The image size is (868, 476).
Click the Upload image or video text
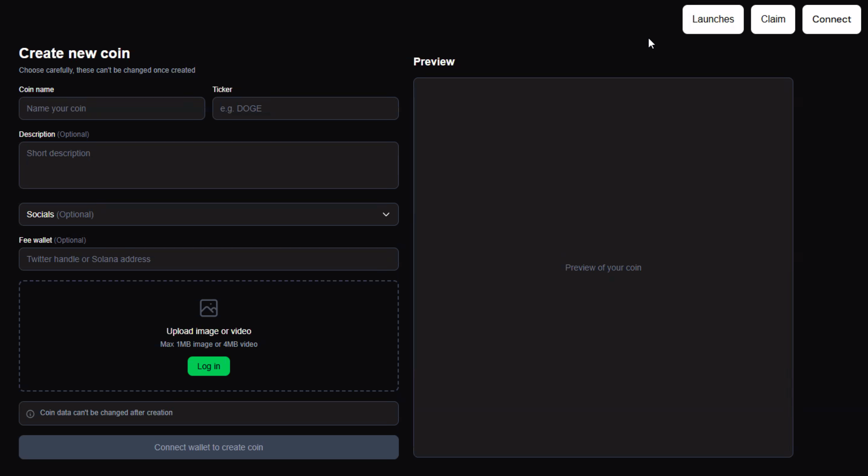[x=208, y=331]
